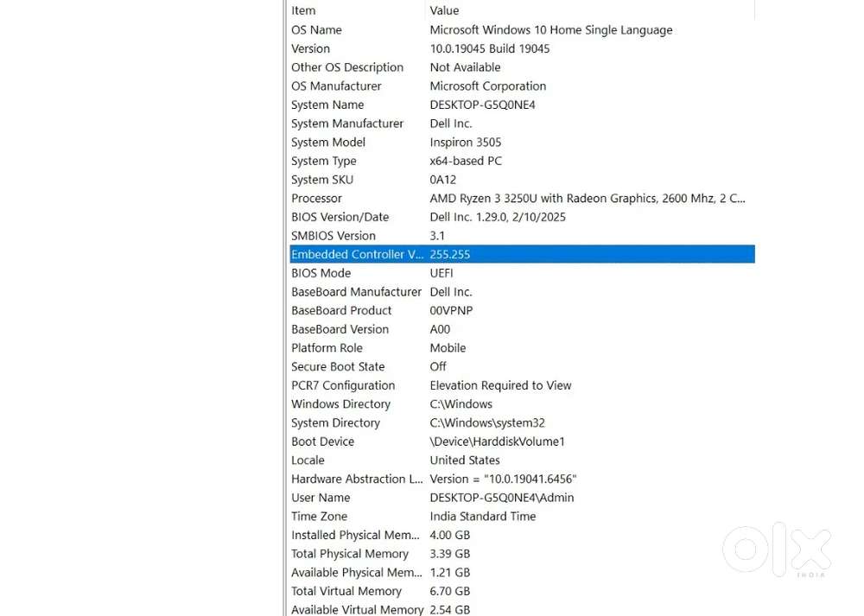Select the OS Manufacturer row

click(x=523, y=86)
